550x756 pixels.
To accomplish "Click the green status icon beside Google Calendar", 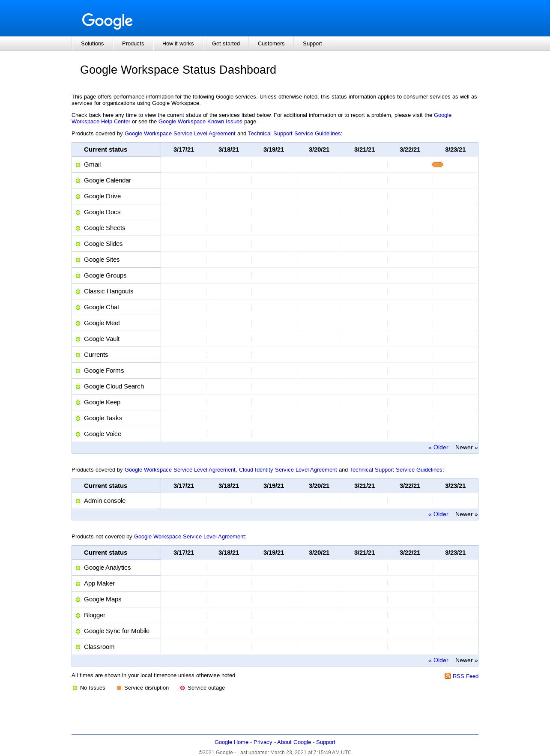I will pos(78,181).
